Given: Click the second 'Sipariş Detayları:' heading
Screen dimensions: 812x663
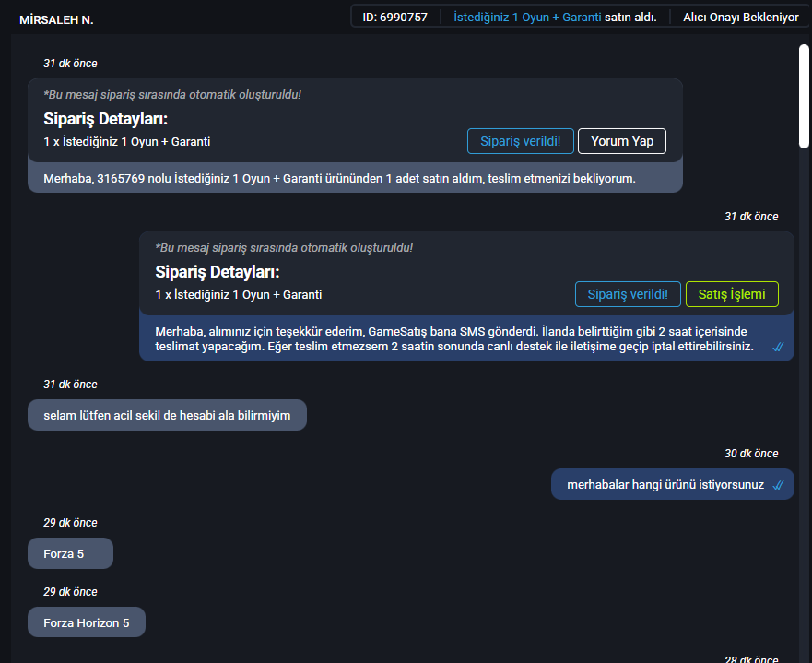Looking at the screenshot, I should (x=218, y=272).
